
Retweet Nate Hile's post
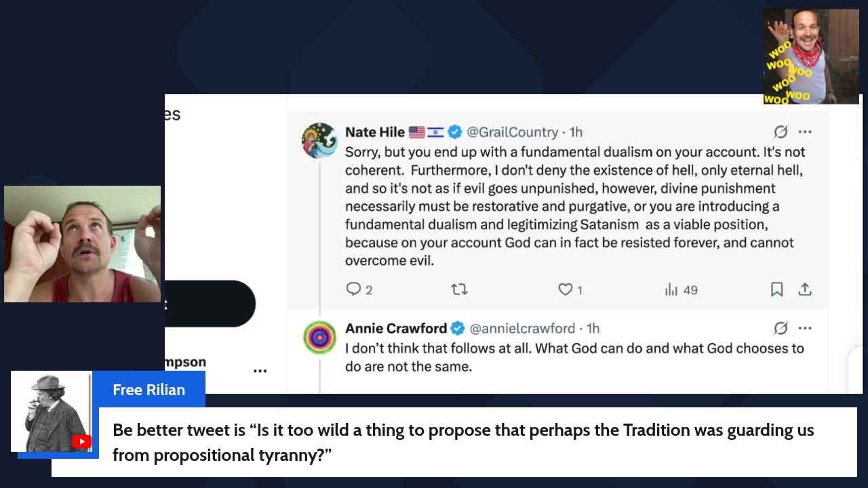coord(459,289)
